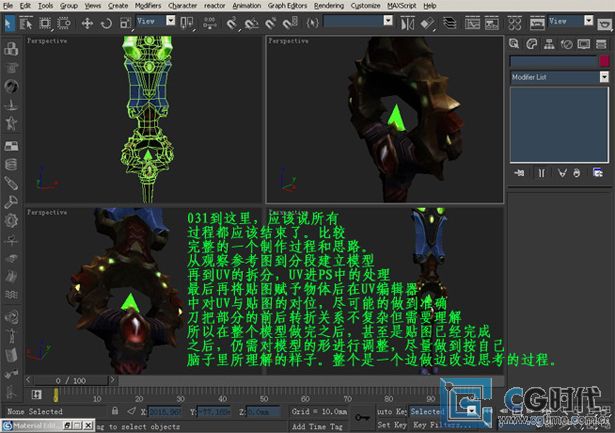Toggle the Spinner Snap button
Viewport: 615px width, 433px height.
point(290,24)
